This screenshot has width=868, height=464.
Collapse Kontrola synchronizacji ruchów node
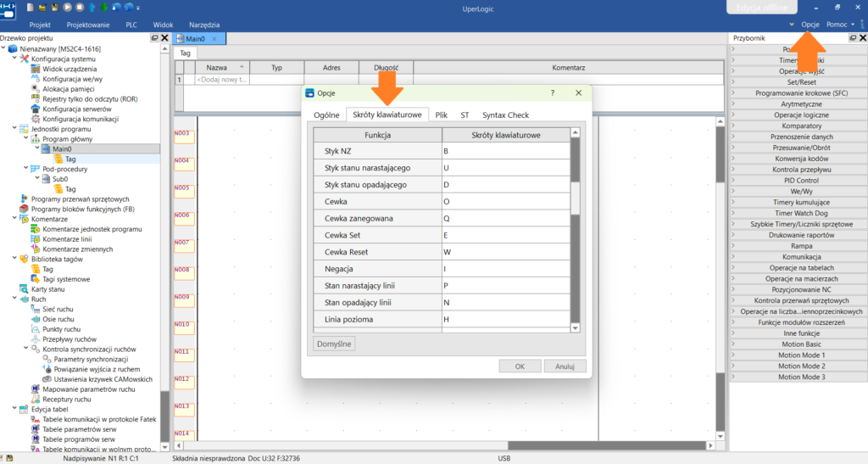(x=26, y=349)
